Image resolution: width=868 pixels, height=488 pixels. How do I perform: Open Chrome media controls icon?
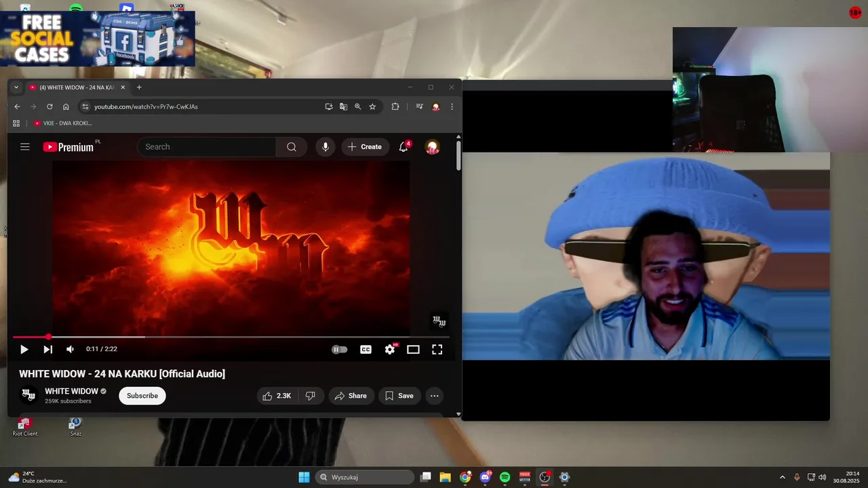pos(419,106)
